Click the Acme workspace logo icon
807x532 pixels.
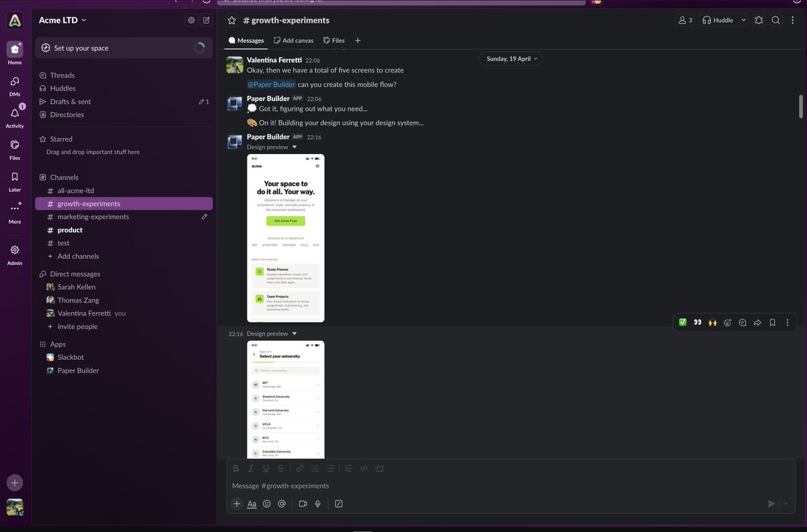tap(15, 21)
